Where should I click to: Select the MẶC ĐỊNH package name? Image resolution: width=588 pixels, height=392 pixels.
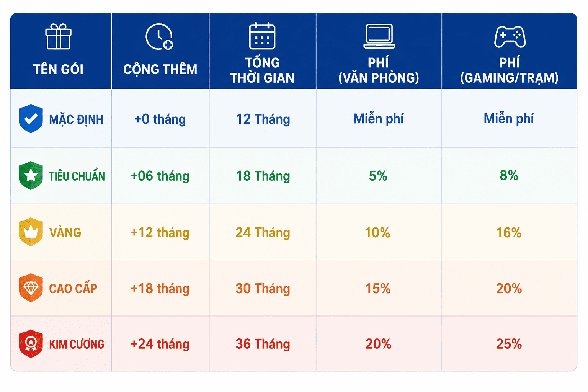click(x=76, y=120)
